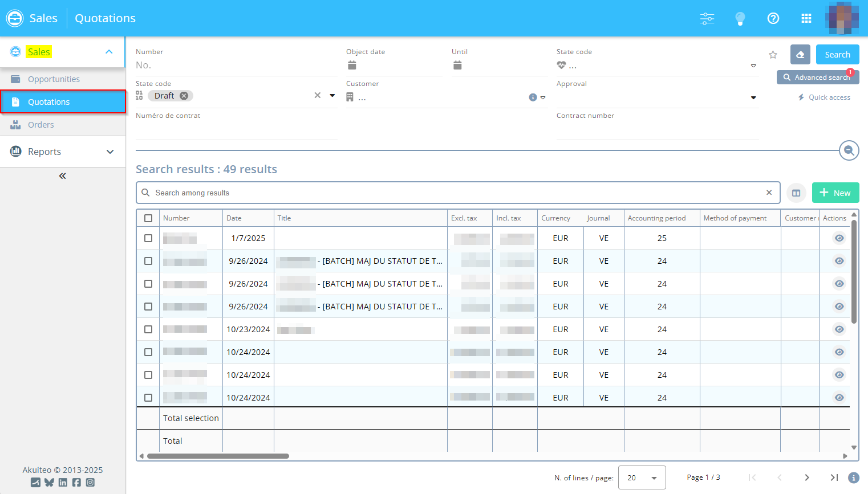Image resolution: width=868 pixels, height=494 pixels.
Task: Check the select-all header checkbox
Action: tap(148, 218)
